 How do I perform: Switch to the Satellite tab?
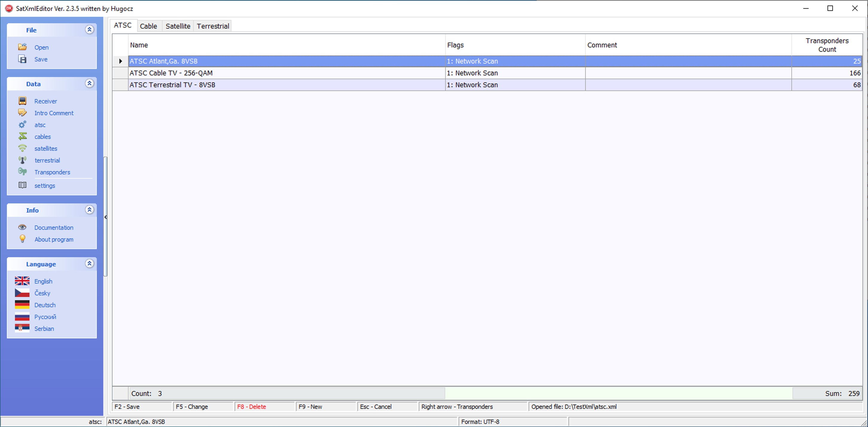178,26
